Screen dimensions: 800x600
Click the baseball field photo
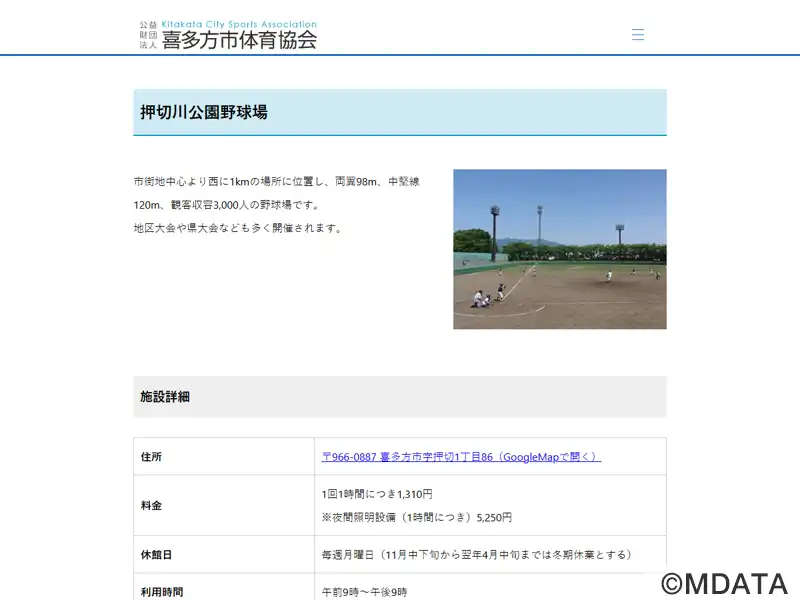point(560,249)
